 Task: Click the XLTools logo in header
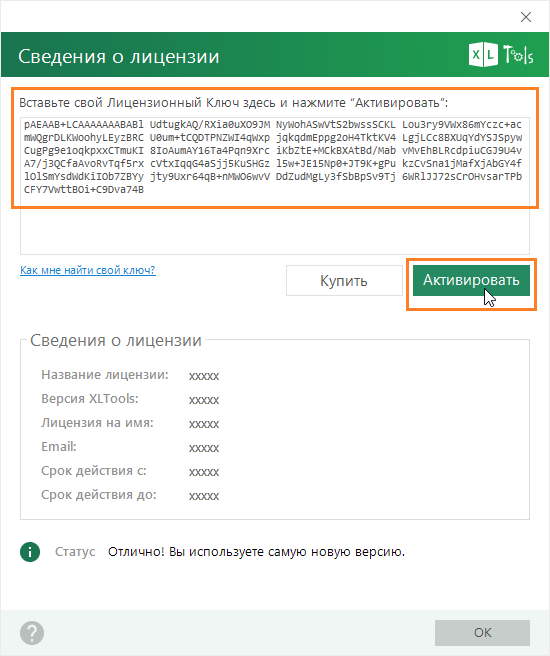click(501, 55)
